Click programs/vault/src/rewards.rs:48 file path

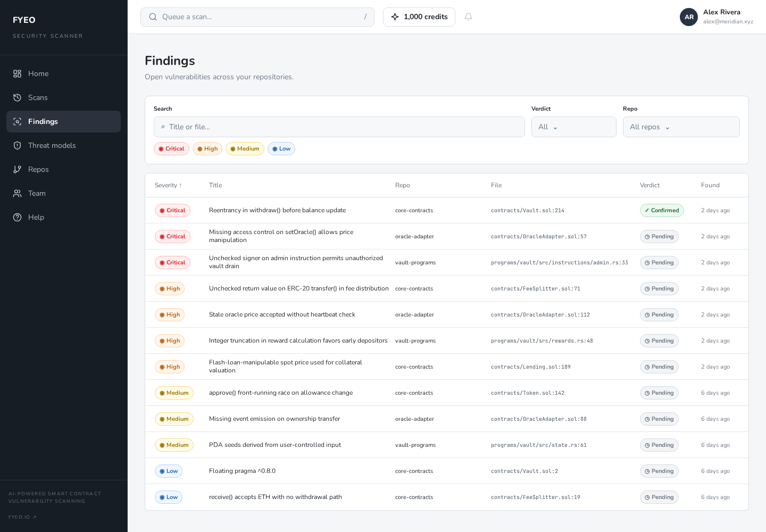542,340
